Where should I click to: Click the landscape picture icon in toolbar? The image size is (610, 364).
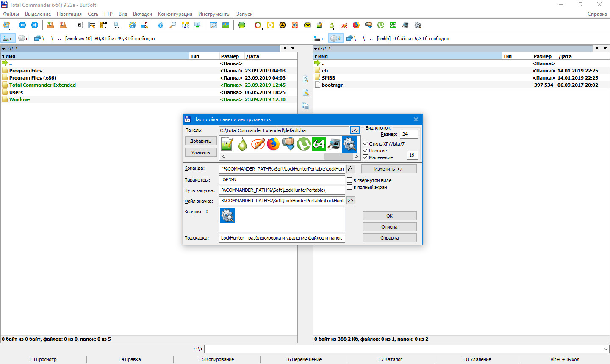pyautogui.click(x=226, y=25)
